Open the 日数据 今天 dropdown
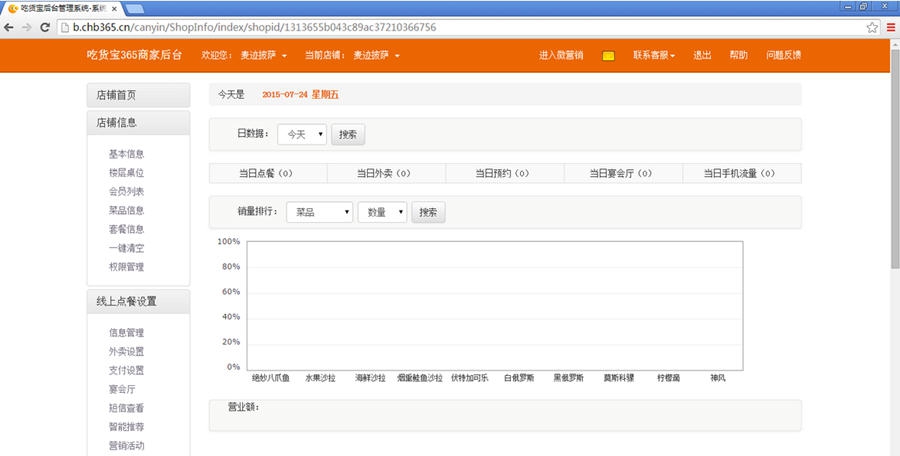Screen dimensions: 900x456 click(301, 133)
